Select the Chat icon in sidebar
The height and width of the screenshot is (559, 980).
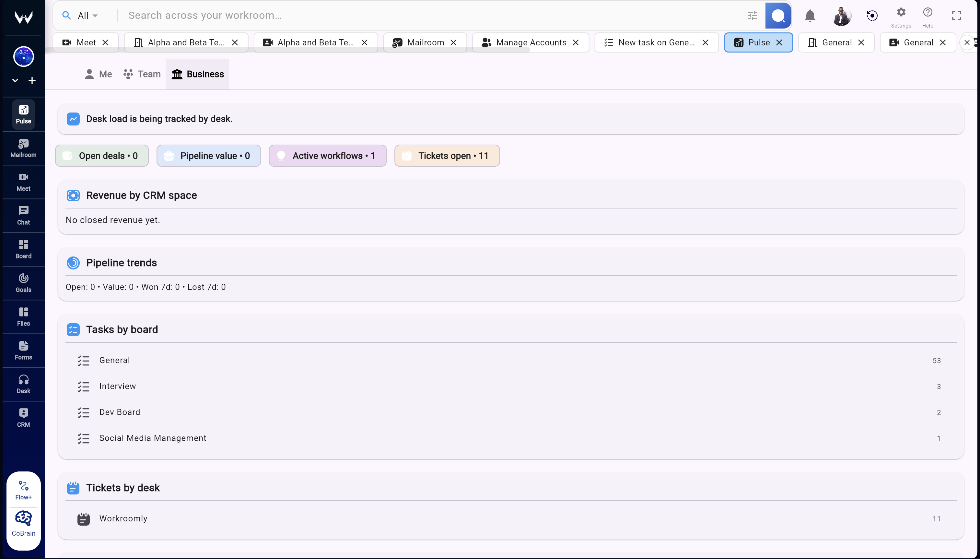tap(23, 215)
